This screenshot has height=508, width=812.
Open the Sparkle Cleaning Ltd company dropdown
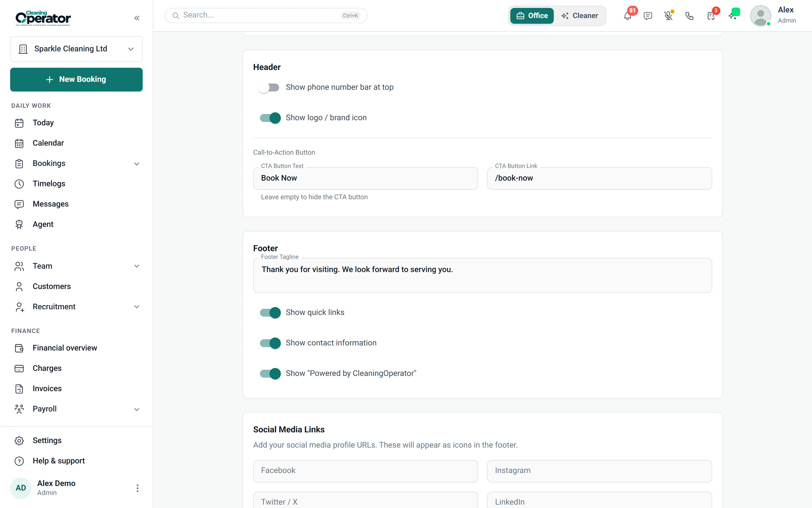76,49
